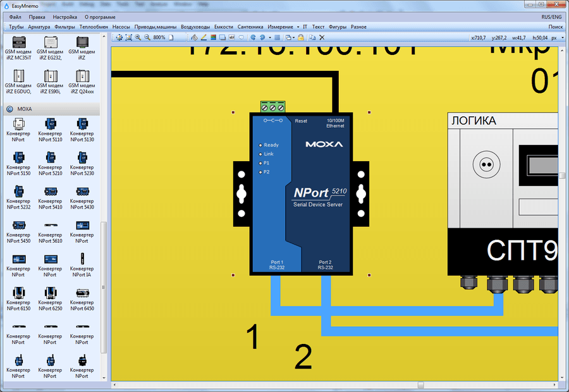Viewport: 569px width, 392px height.
Task: Select Конвертер NPort 5232 element
Action: [x=18, y=197]
